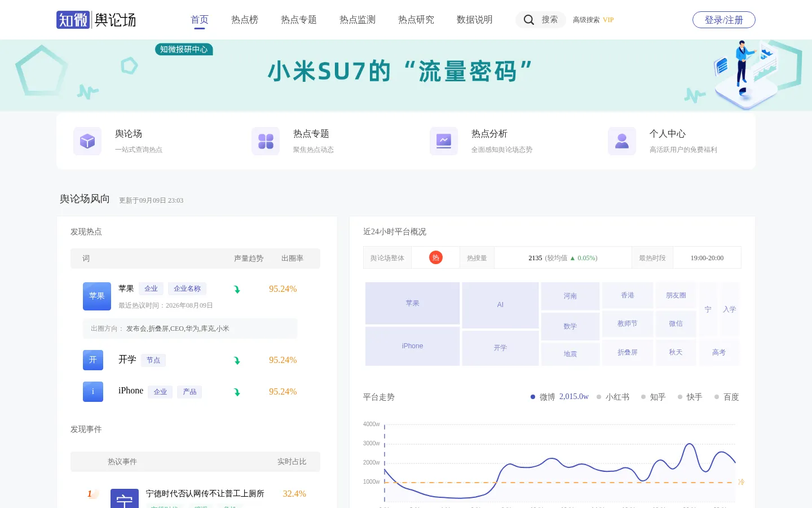Screen dimensions: 812x508
Task: Click 教师节 treemap block
Action: click(628, 323)
